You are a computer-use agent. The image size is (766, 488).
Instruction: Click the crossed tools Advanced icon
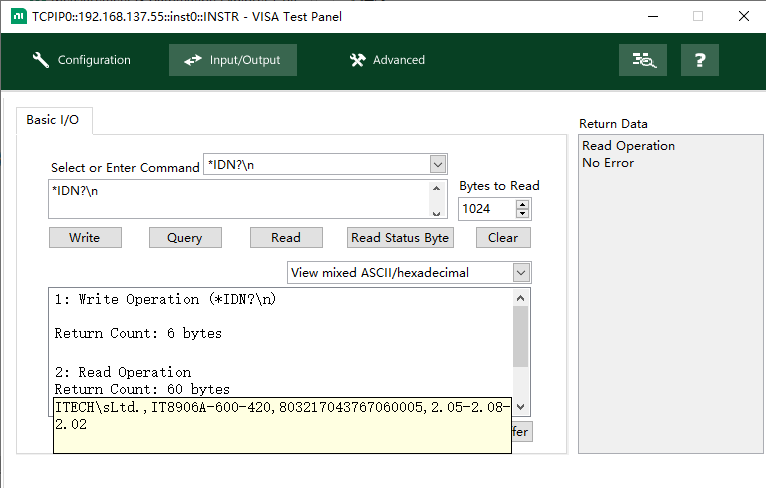(x=358, y=60)
